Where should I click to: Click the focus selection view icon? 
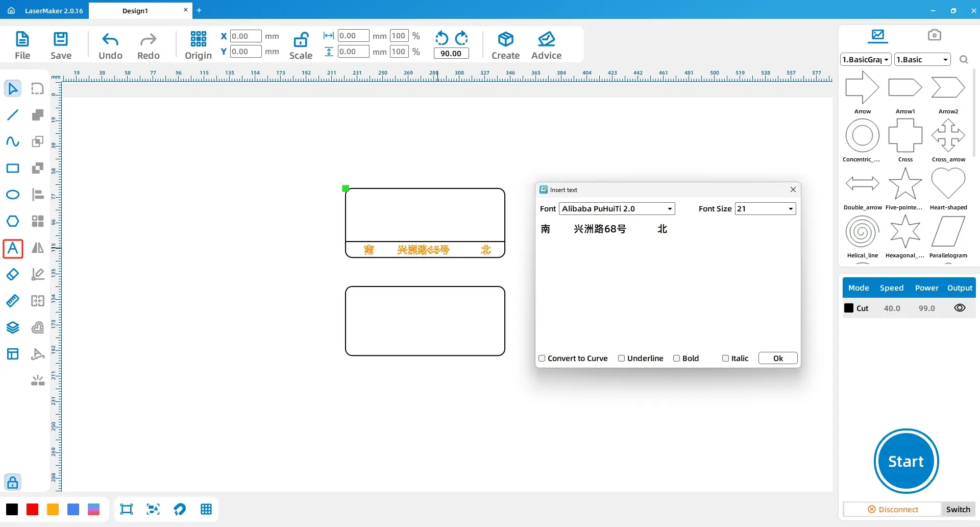153,509
